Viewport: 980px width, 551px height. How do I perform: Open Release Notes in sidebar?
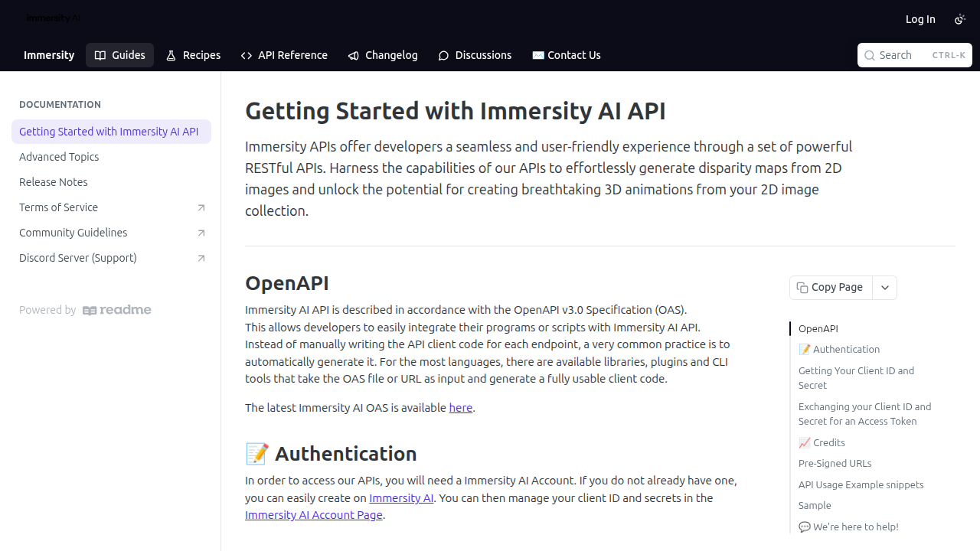[x=111, y=182]
